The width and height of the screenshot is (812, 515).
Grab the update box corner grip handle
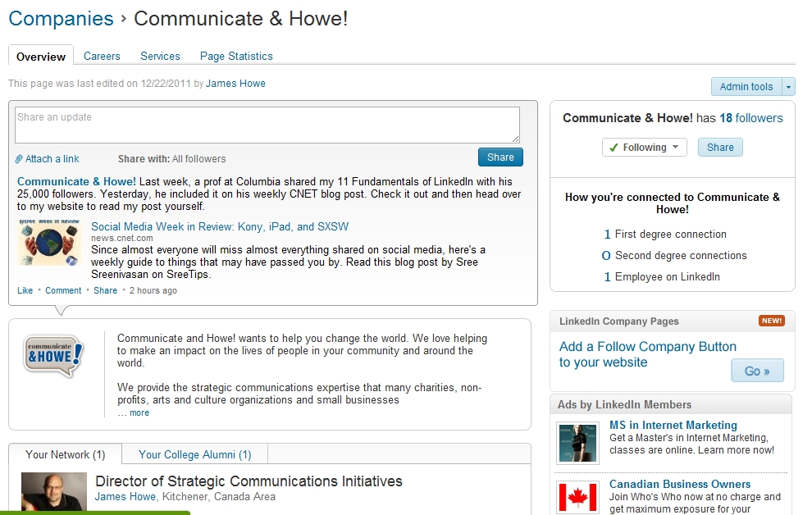pos(516,139)
